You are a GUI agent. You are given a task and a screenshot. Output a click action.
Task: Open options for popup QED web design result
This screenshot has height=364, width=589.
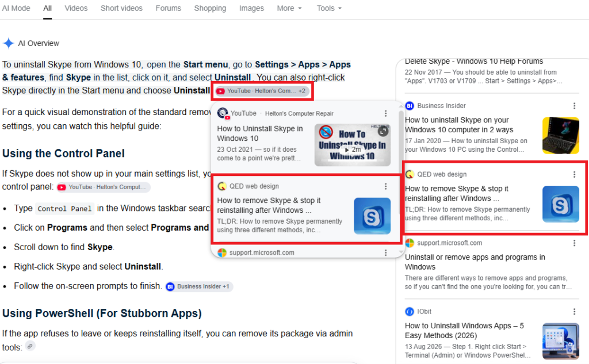click(x=385, y=186)
